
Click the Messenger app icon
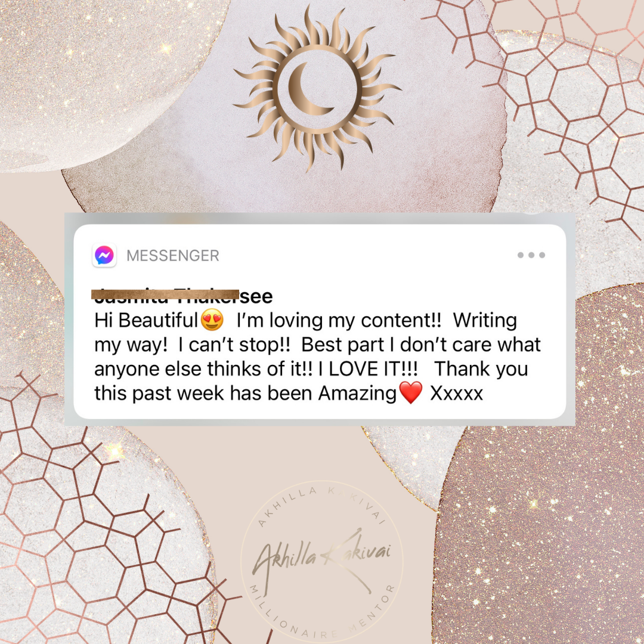(x=104, y=255)
